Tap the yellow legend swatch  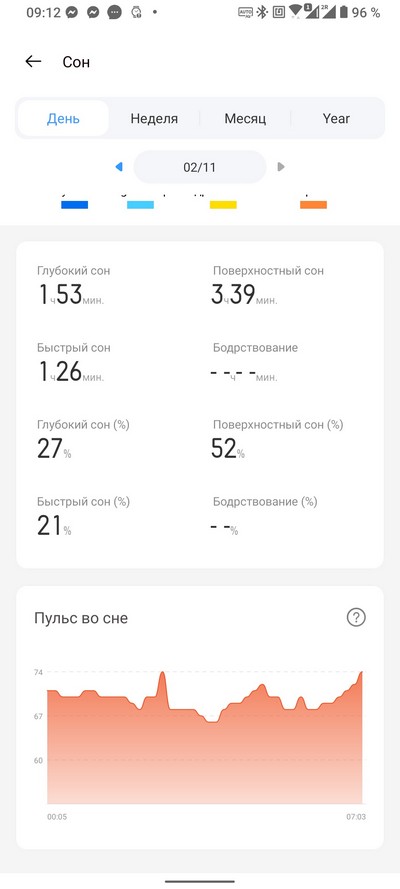223,205
